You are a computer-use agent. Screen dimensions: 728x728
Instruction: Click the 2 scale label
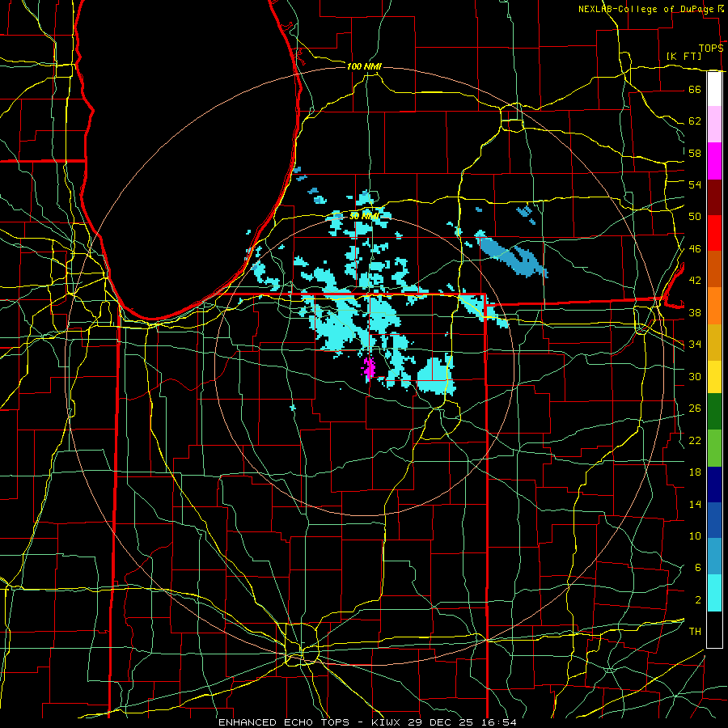pos(698,600)
